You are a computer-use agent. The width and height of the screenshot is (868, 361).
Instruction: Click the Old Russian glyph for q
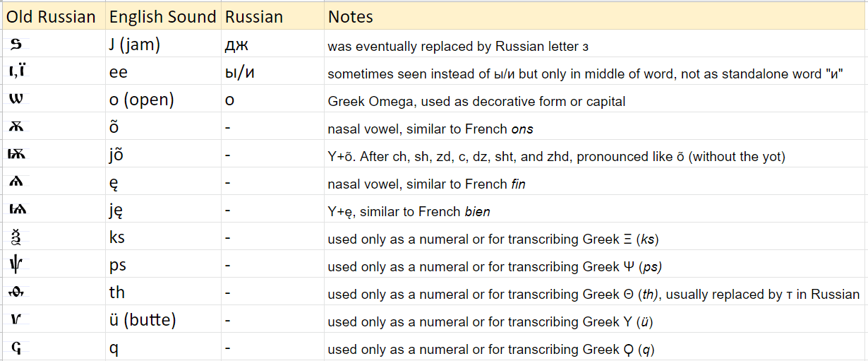tap(16, 348)
